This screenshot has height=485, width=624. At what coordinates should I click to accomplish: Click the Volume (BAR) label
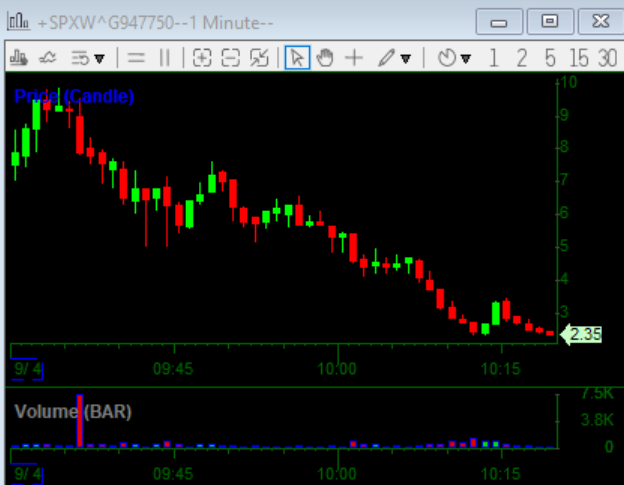tap(73, 411)
